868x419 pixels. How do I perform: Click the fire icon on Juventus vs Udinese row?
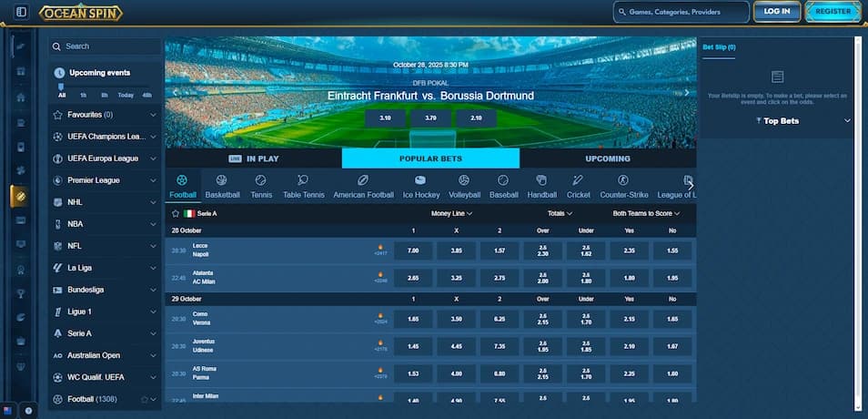(x=380, y=343)
